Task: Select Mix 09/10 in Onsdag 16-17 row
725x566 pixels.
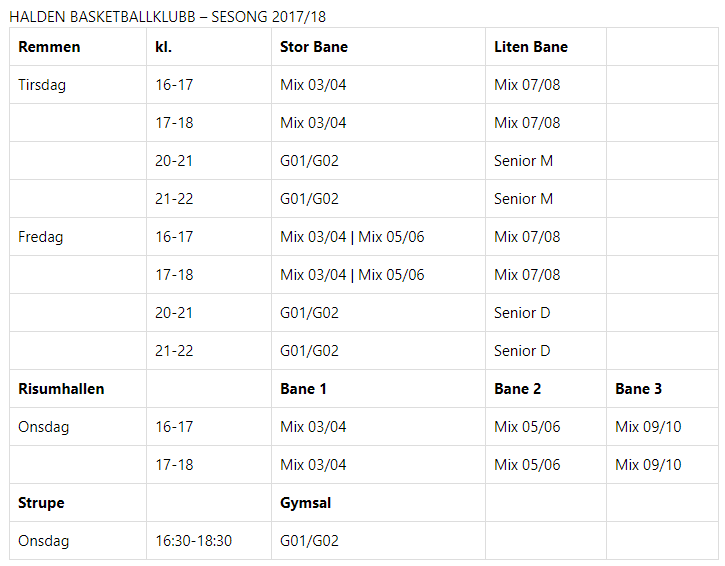Action: click(648, 427)
